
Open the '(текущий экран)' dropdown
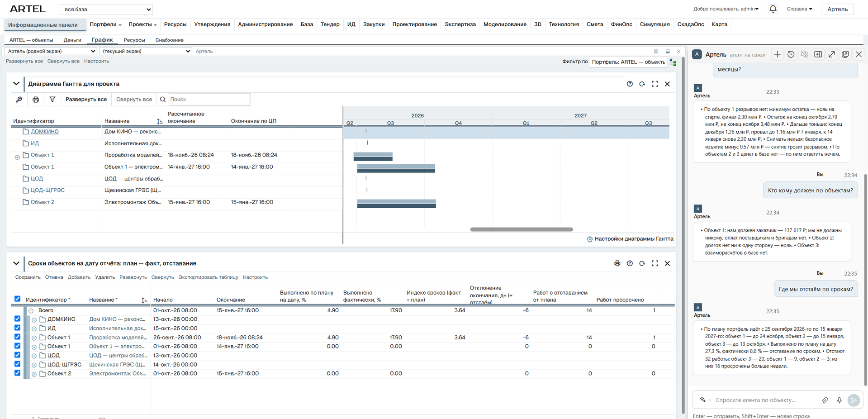(146, 51)
